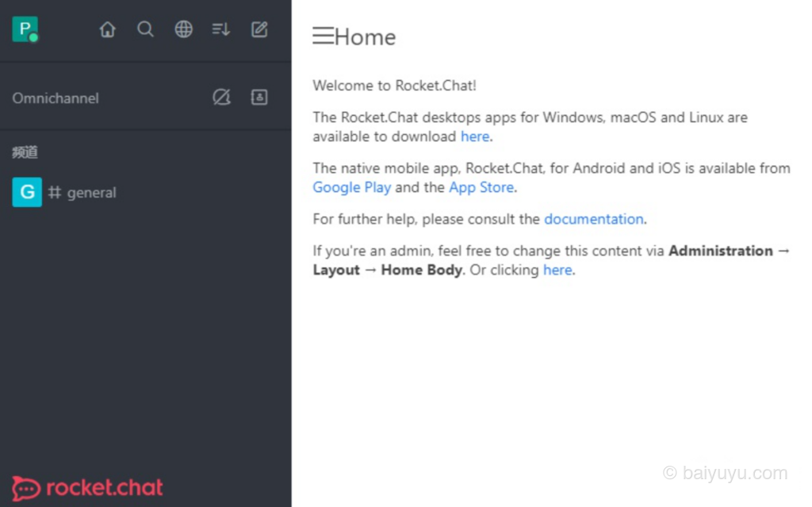
Task: Open the general channel from the sidebar
Action: (91, 192)
